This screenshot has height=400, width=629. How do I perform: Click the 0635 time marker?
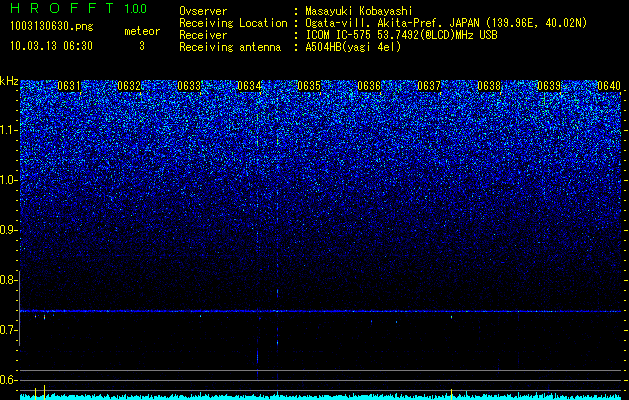[309, 86]
